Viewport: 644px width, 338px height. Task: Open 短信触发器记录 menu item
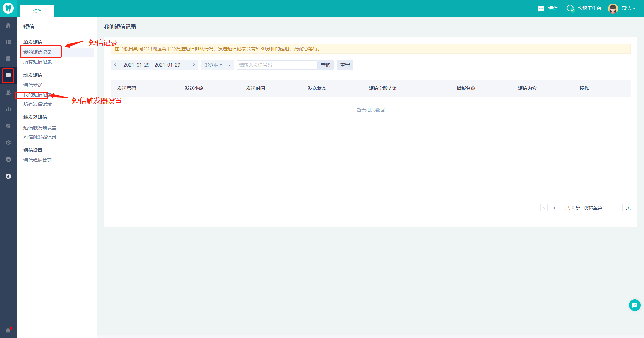click(x=40, y=137)
